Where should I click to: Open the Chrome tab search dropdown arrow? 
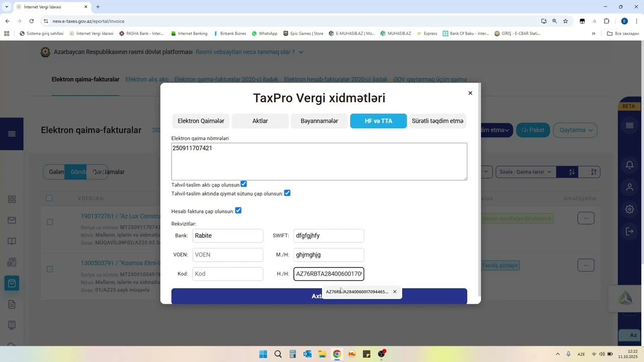7,7
